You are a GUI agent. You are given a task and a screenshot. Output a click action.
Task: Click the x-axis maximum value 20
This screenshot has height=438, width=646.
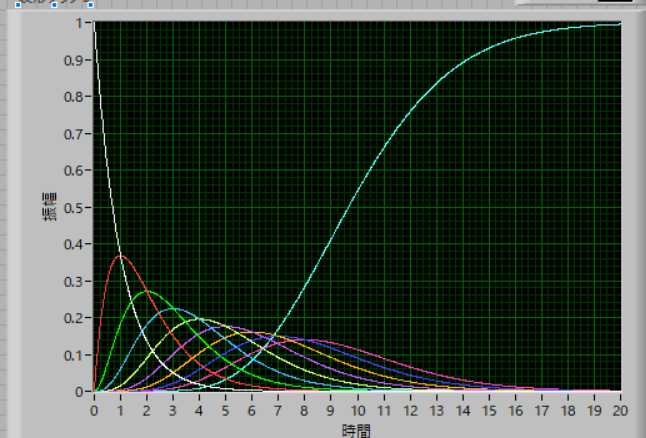click(620, 411)
